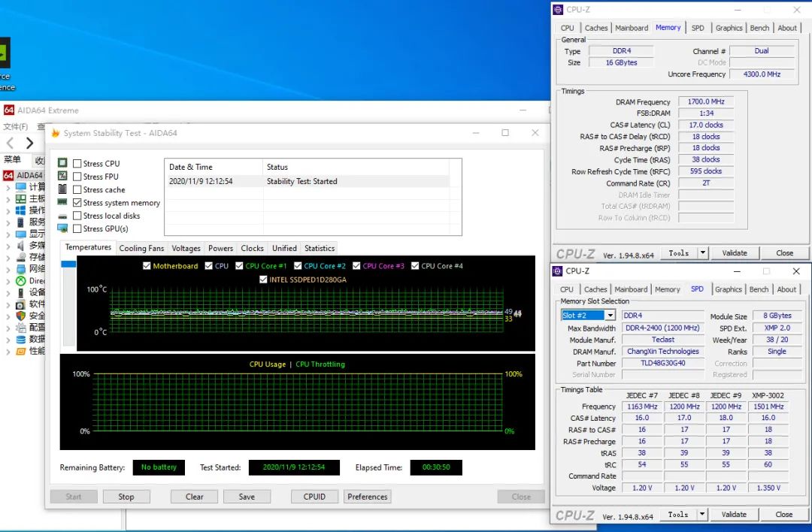Enable the Stress CPU checkbox
This screenshot has height=532, width=812.
point(77,164)
